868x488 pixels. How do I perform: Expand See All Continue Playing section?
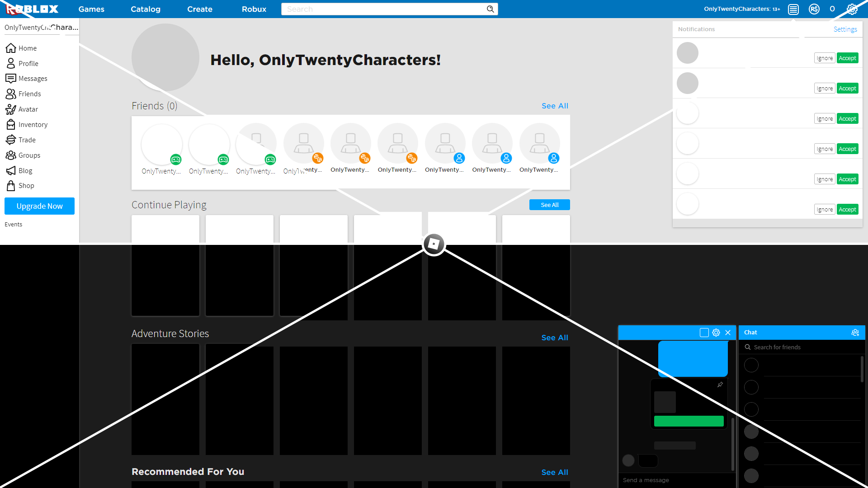point(549,204)
